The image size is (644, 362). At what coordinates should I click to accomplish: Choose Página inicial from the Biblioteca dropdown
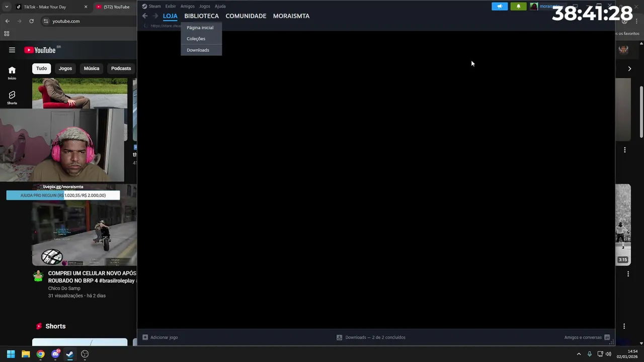point(200,28)
